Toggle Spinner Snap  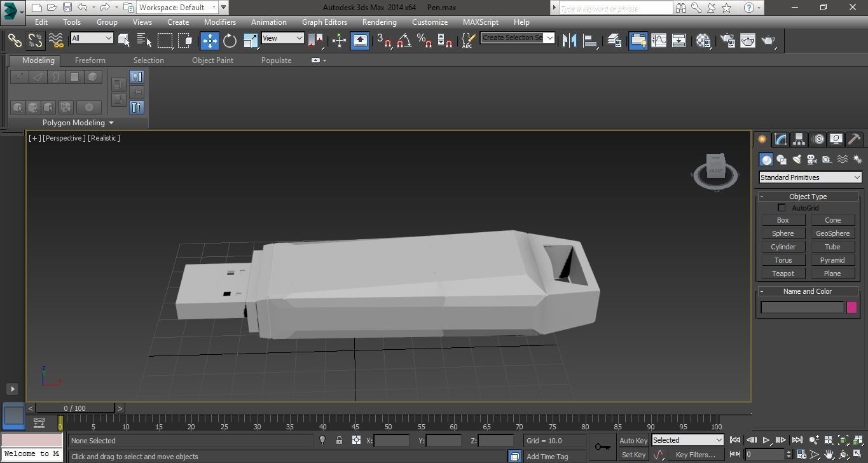click(445, 40)
